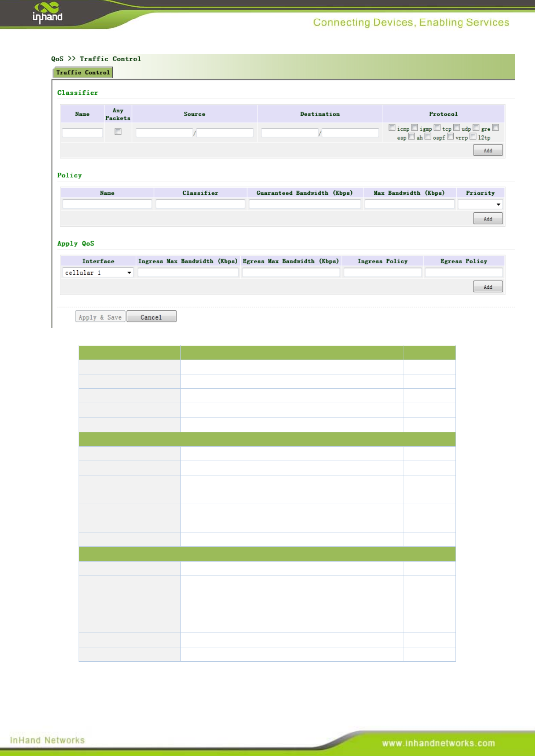Focus the Guaranteed Bandwidth input field
Image resolution: width=535 pixels, height=756 pixels.
pyautogui.click(x=305, y=204)
